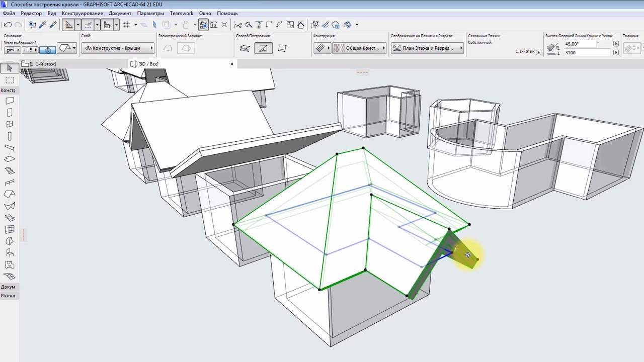Select the Marquee tool in the toolbox
Screen dimensions: 644x362
pyautogui.click(x=10, y=80)
